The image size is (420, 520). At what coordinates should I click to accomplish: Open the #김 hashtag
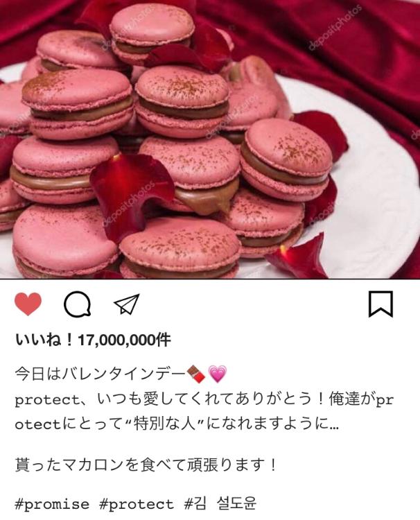(x=195, y=504)
